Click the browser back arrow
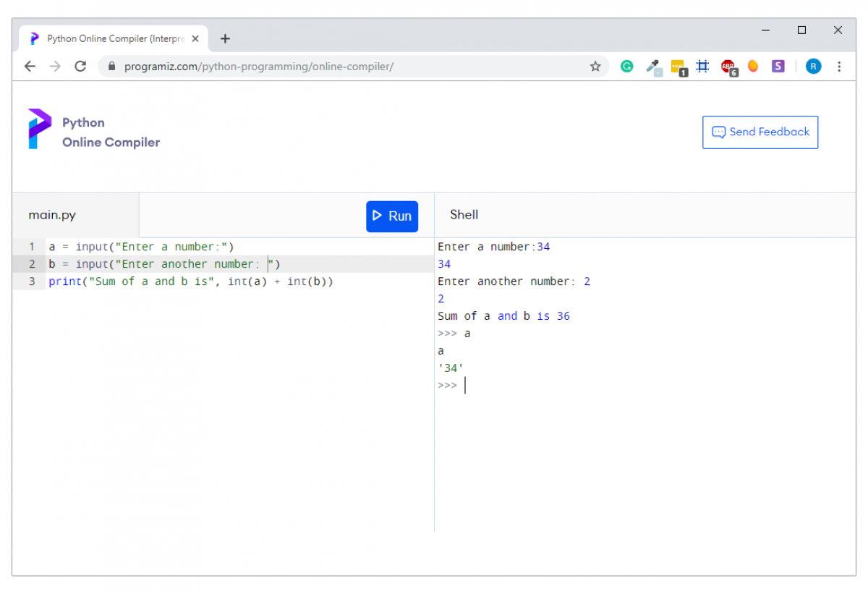The image size is (868, 594). tap(30, 66)
